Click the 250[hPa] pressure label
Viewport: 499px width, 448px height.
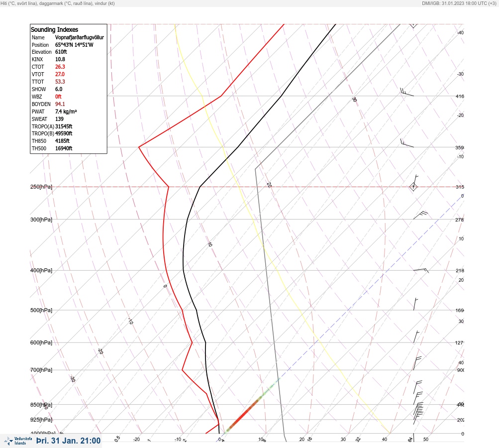pyautogui.click(x=41, y=187)
